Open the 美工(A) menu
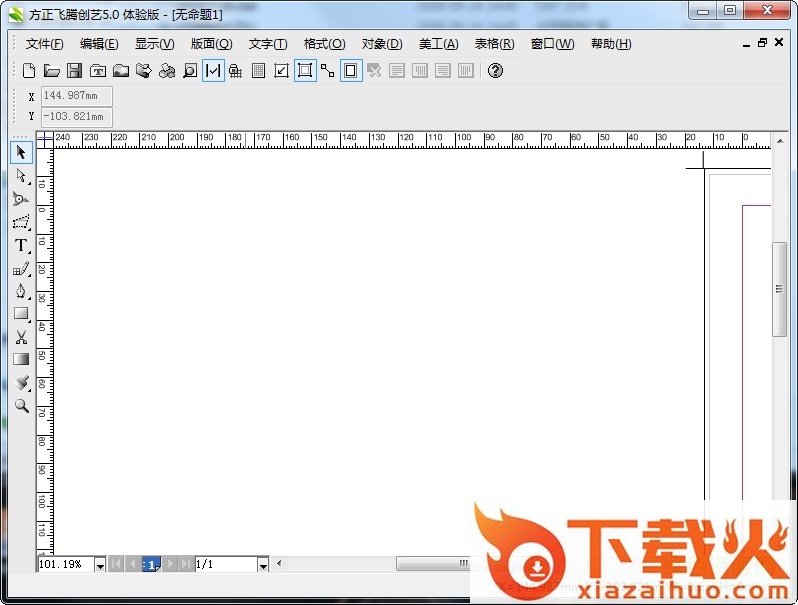Screen dimensions: 798x605 (438, 44)
